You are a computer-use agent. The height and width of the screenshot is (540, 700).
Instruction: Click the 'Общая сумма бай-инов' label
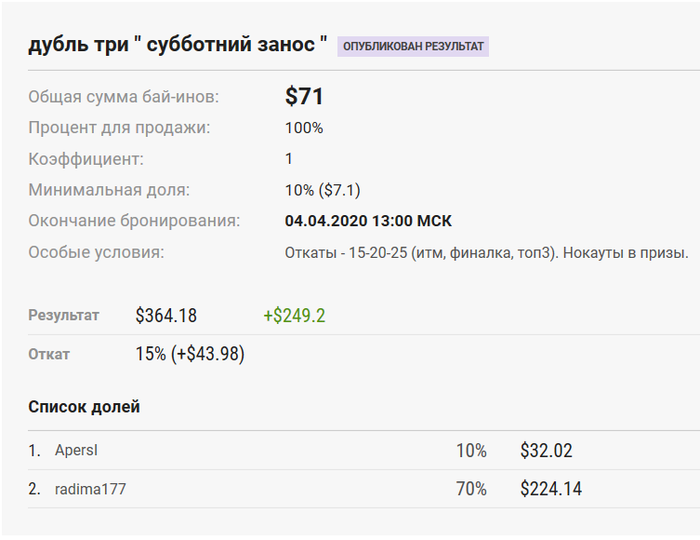point(124,97)
